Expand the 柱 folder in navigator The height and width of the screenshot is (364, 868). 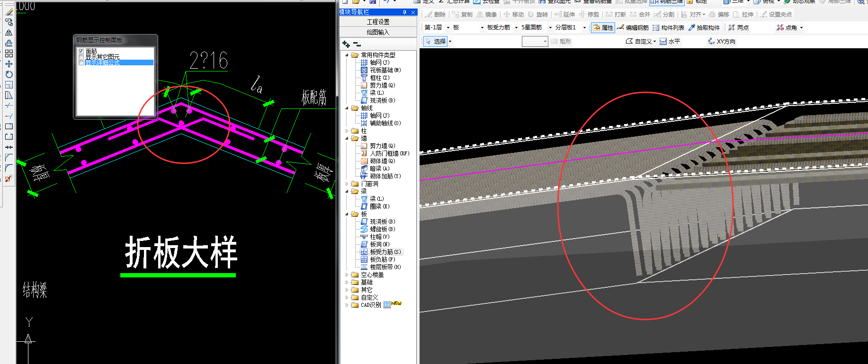point(347,131)
